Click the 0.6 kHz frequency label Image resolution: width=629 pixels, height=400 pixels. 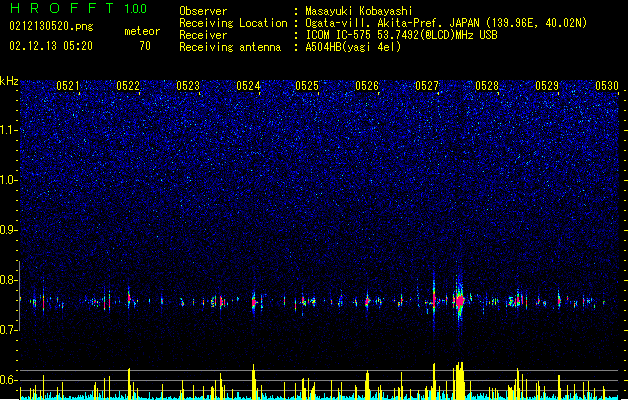point(9,380)
